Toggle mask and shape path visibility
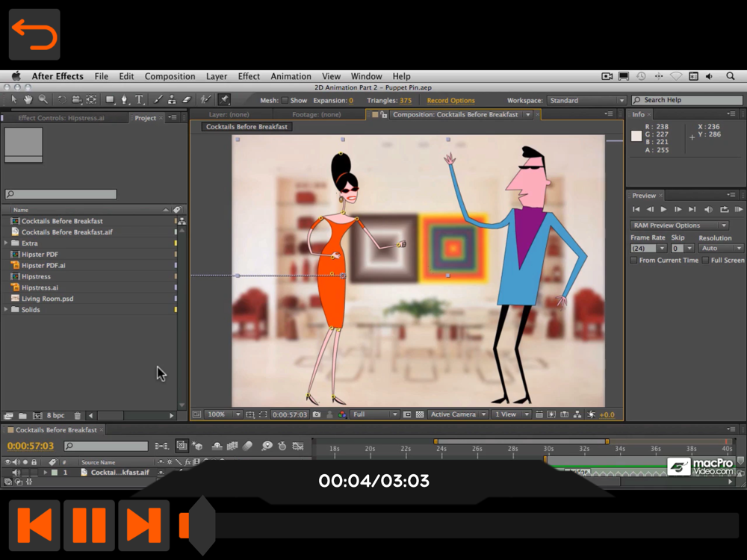The height and width of the screenshot is (560, 747). click(x=263, y=414)
